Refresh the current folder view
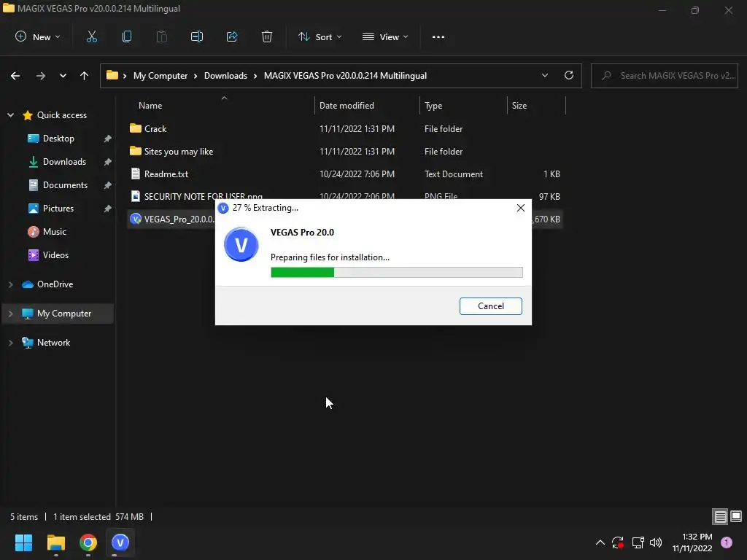This screenshot has width=747, height=560. (x=569, y=75)
